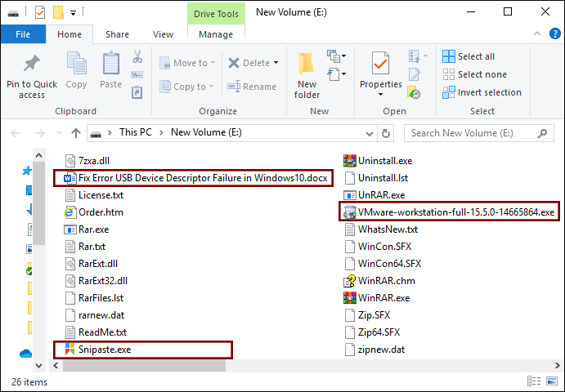Viewport: 565px width, 392px height.
Task: Click the Copy icon in Clipboard group
Action: [x=76, y=64]
